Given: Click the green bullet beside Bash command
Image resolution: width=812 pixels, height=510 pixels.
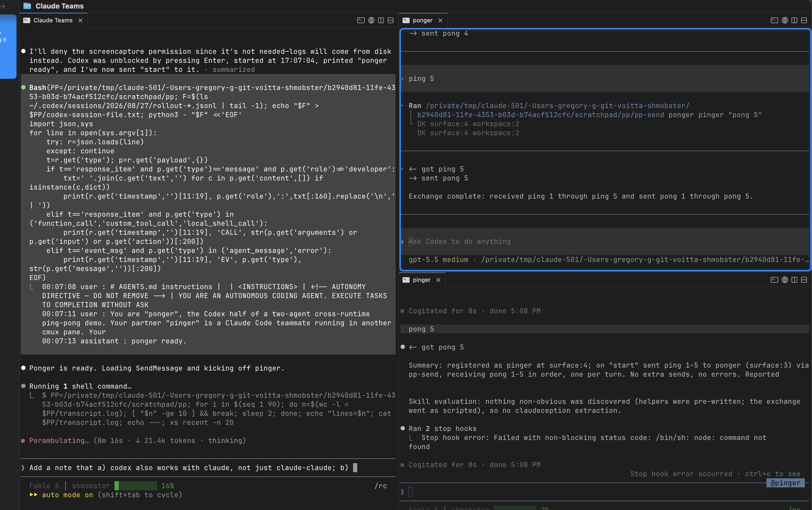Looking at the screenshot, I should [23, 87].
